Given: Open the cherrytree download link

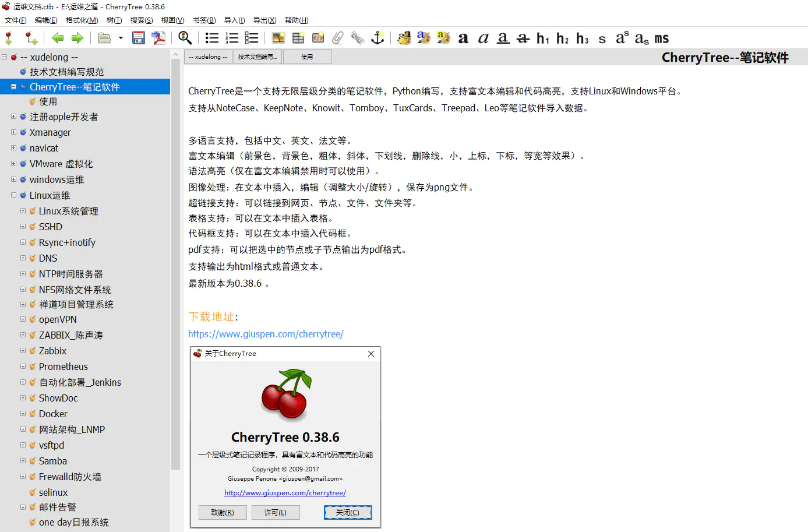Looking at the screenshot, I should (266, 334).
